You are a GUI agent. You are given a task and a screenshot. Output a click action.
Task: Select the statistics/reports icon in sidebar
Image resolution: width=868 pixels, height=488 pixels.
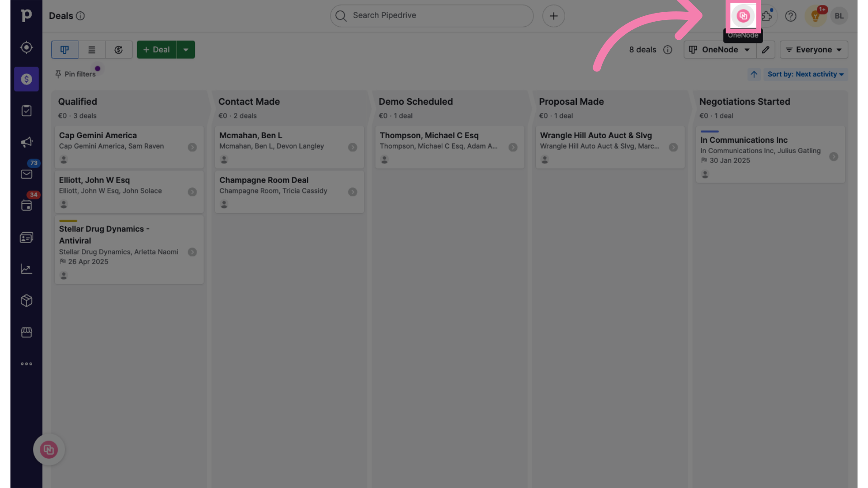pyautogui.click(x=26, y=269)
